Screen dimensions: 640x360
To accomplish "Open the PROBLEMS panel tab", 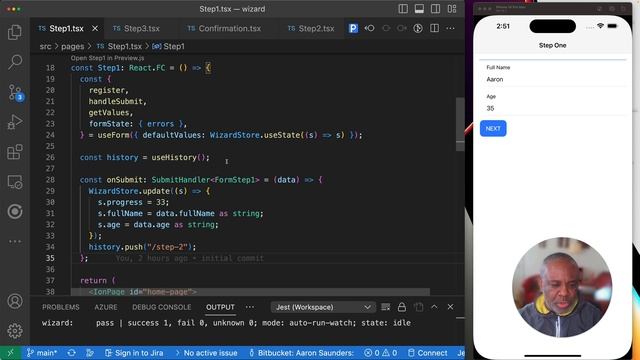I will (61, 307).
